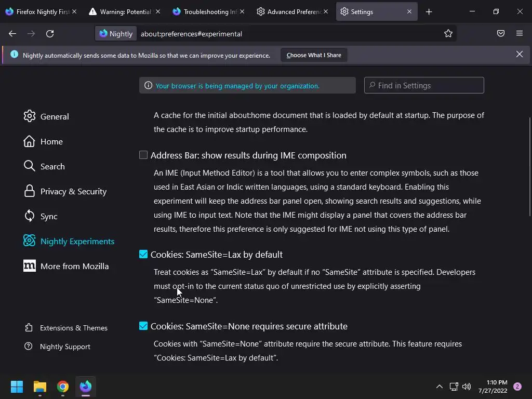The height and width of the screenshot is (399, 532).
Task: Click the More from Mozilla 'm' icon
Action: pos(30,265)
